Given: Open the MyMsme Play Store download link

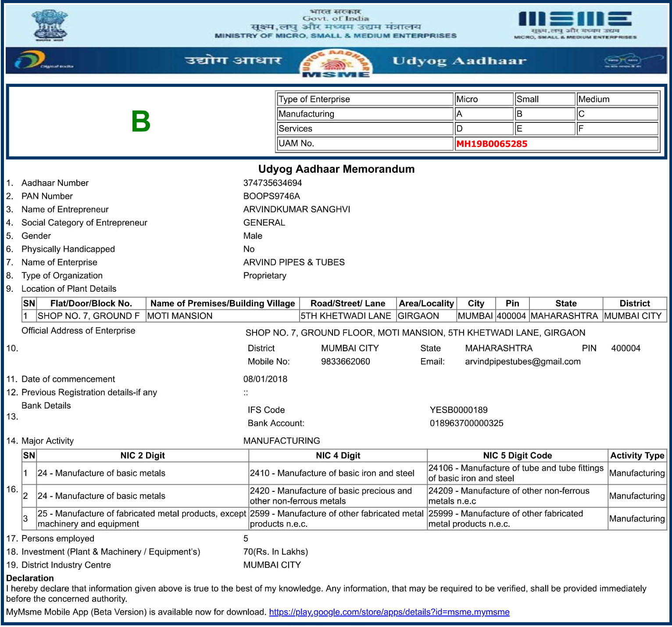Looking at the screenshot, I should coord(389,612).
